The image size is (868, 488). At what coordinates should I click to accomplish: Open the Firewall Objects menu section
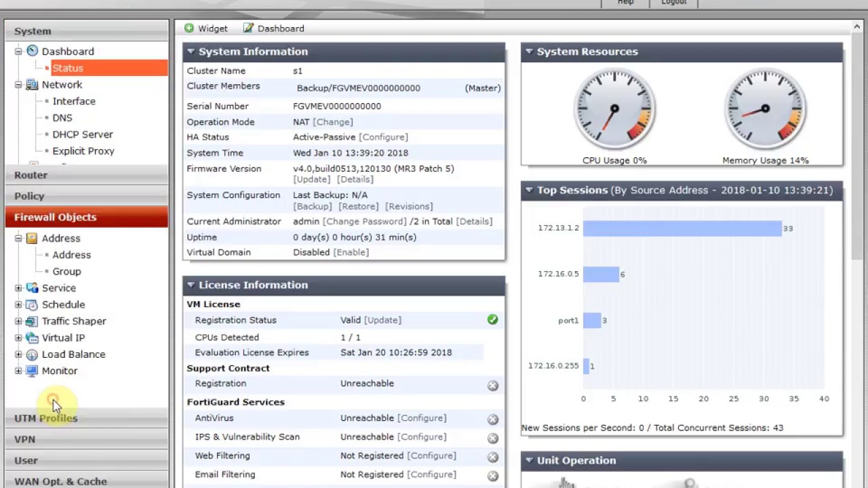[x=87, y=217]
